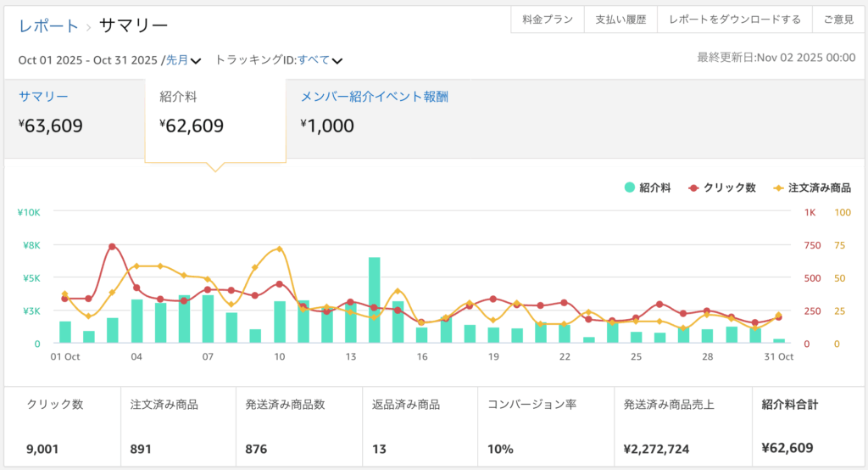The height and width of the screenshot is (470, 868).
Task: Toggle the 注文済み商品 legend yellow marker
Action: coord(778,187)
